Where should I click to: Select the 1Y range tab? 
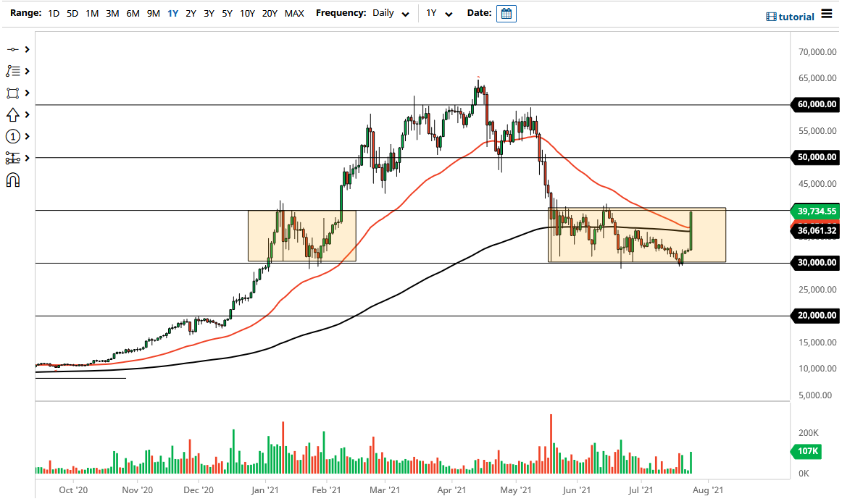tap(172, 13)
